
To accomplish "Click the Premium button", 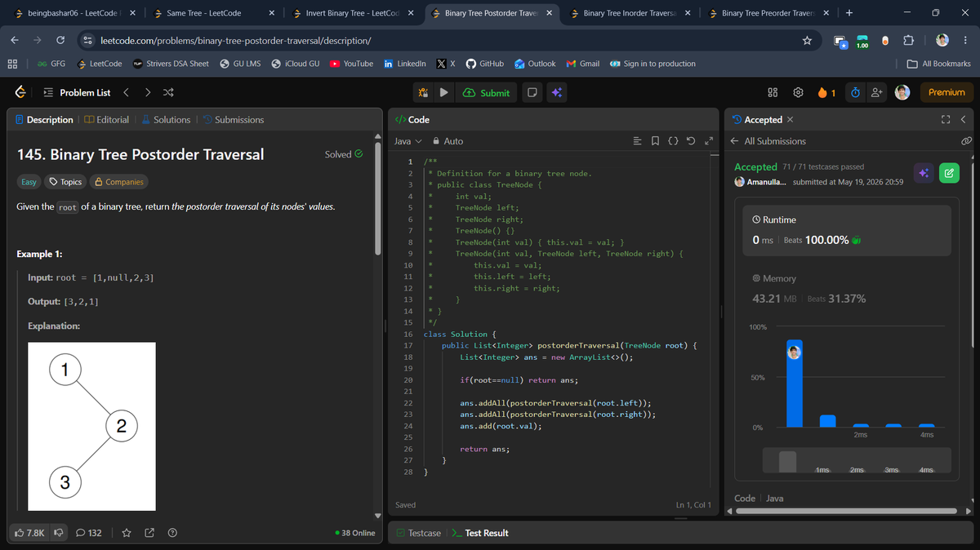I will (x=947, y=93).
